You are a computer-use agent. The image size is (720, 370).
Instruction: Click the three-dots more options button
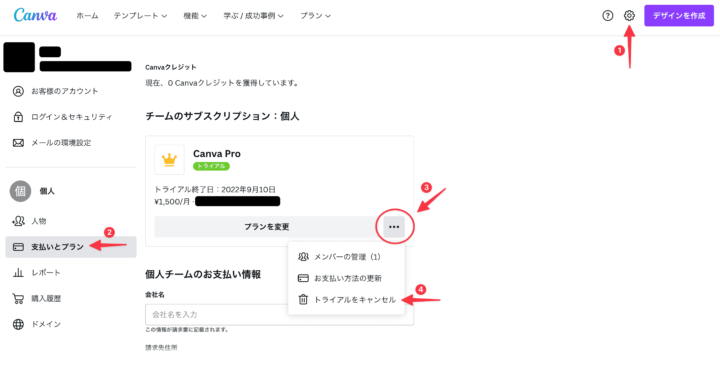[394, 227]
